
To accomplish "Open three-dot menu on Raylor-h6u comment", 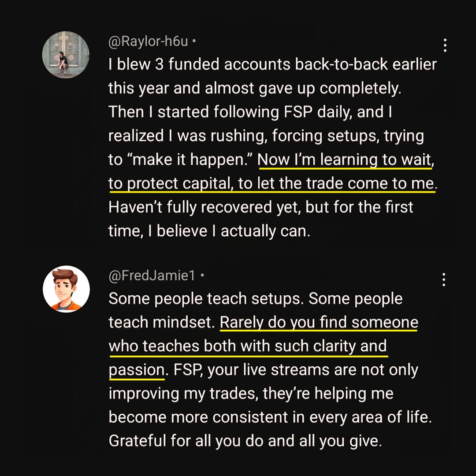I will pos(445,45).
